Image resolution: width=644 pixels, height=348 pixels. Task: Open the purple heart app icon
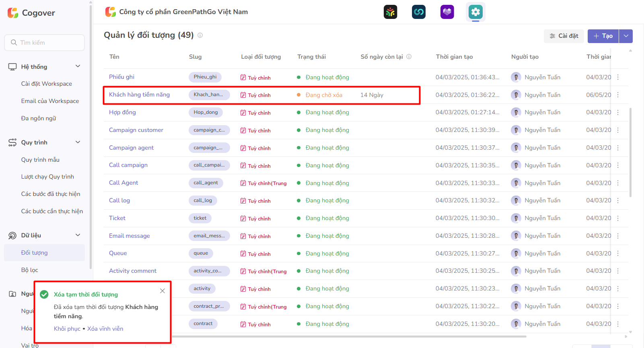[x=447, y=12]
